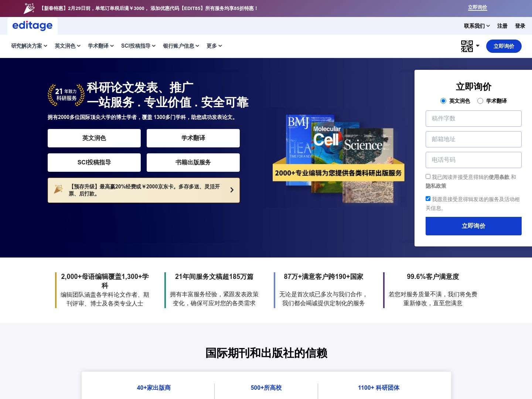Click the 国际期刊和出版社的信赖 heading
532x399 pixels.
click(x=266, y=353)
